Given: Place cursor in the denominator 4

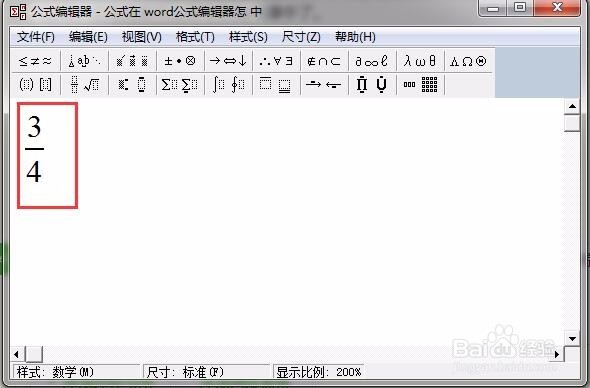Looking at the screenshot, I should click(34, 172).
